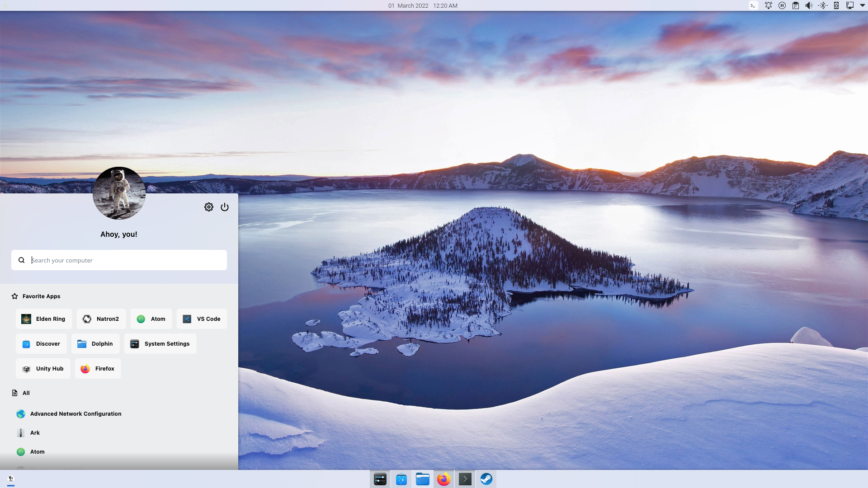Screen dimensions: 868x488
Task: Open volume control in system tray
Action: click(x=809, y=5)
